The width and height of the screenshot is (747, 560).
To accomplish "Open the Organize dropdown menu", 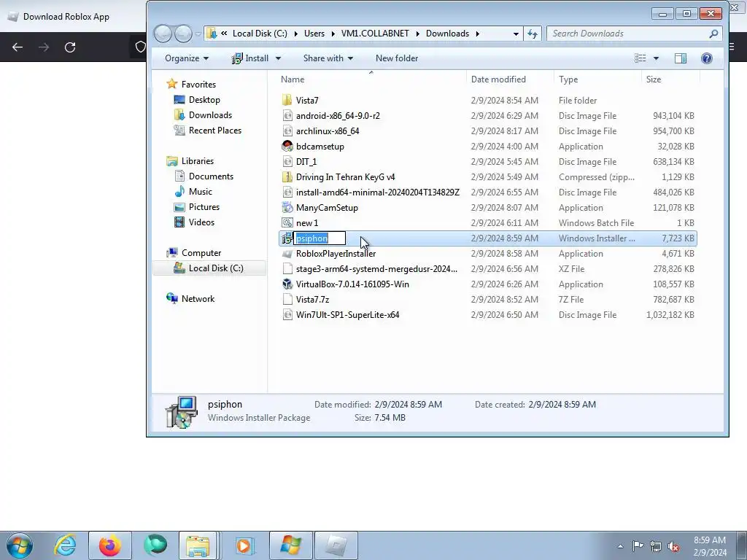I will [187, 58].
